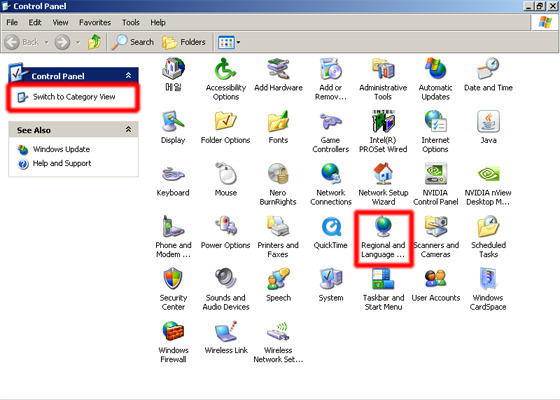Open QuickTime settings icon
Viewport: 560px width, 400px height.
click(331, 232)
